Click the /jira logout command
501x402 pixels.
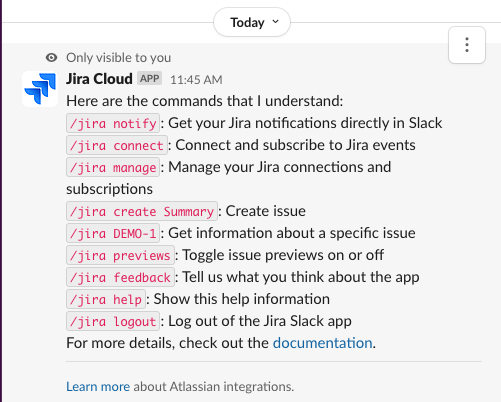click(x=113, y=321)
